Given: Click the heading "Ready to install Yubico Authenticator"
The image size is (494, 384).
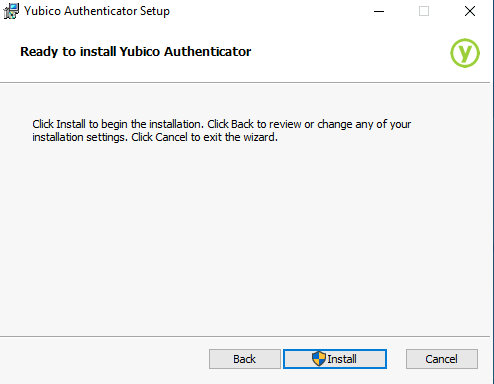Looking at the screenshot, I should (x=136, y=52).
